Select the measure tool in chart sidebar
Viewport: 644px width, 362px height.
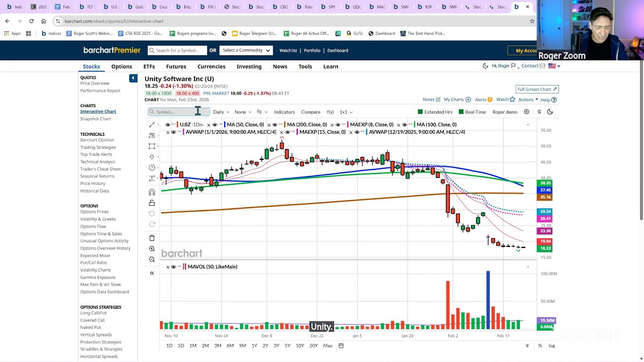point(152,178)
